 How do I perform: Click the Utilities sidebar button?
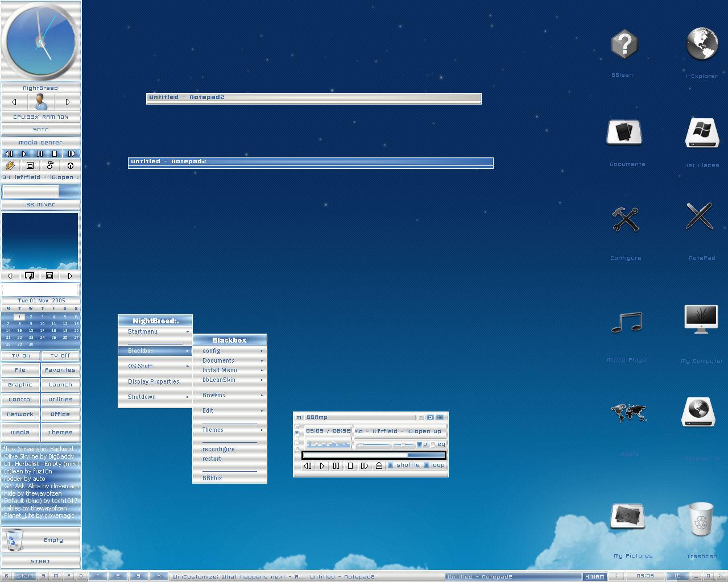coord(60,400)
